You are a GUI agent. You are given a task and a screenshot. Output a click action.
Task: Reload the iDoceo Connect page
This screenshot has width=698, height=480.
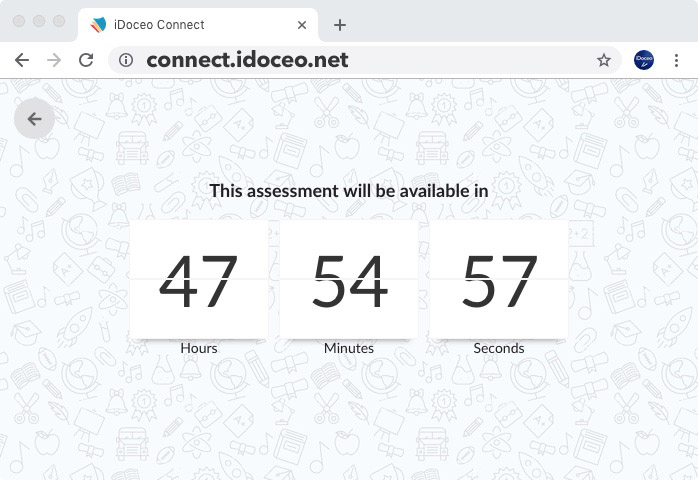(x=86, y=60)
